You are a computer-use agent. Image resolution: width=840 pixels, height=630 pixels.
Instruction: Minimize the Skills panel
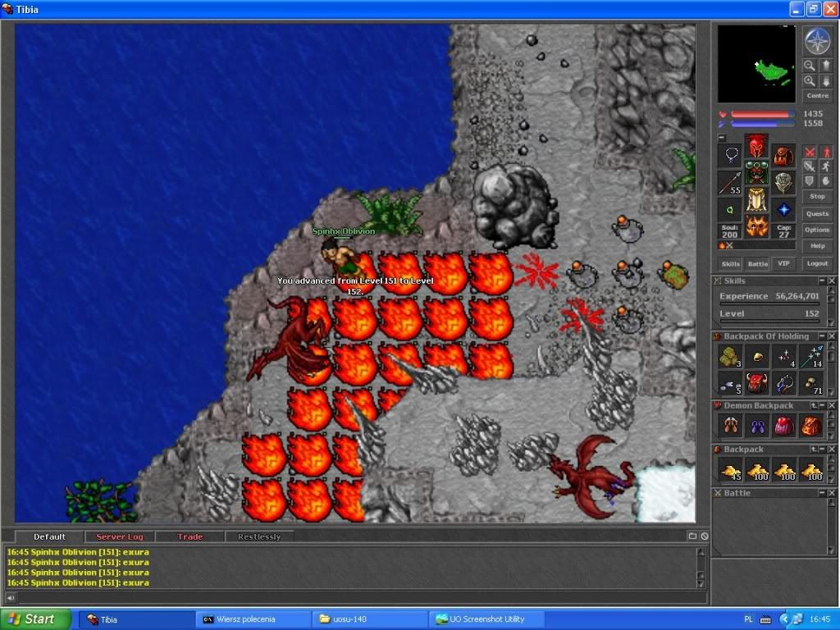822,281
